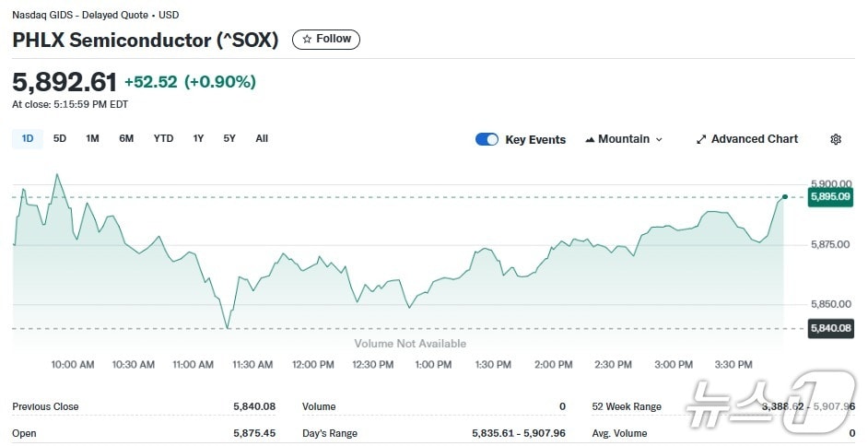Show All-time chart range

[x=262, y=138]
